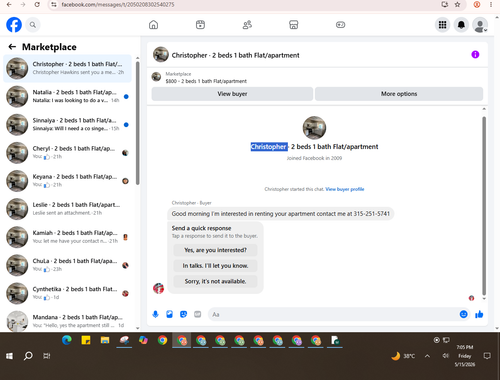Open the account profile menu
This screenshot has height=380, width=500.
coord(480,25)
